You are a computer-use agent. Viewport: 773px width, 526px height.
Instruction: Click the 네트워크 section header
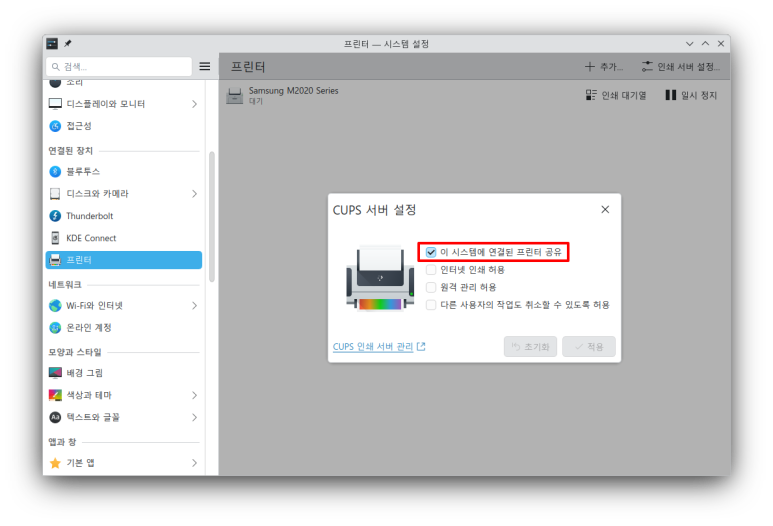[x=65, y=284]
